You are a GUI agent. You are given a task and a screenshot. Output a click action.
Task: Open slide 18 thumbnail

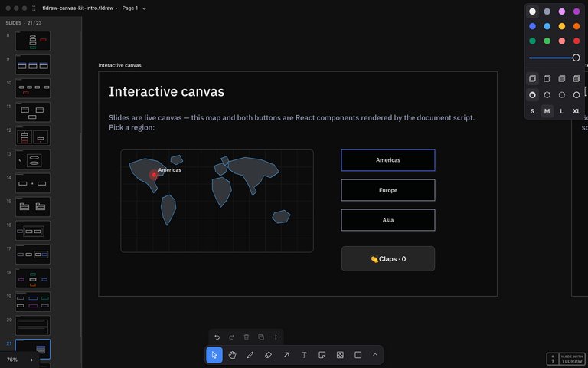click(x=33, y=278)
